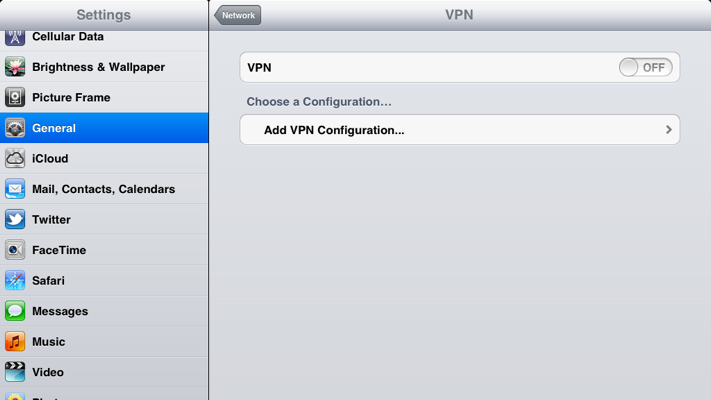The height and width of the screenshot is (400, 711).
Task: Tap the Video clapperboard icon
Action: click(15, 372)
